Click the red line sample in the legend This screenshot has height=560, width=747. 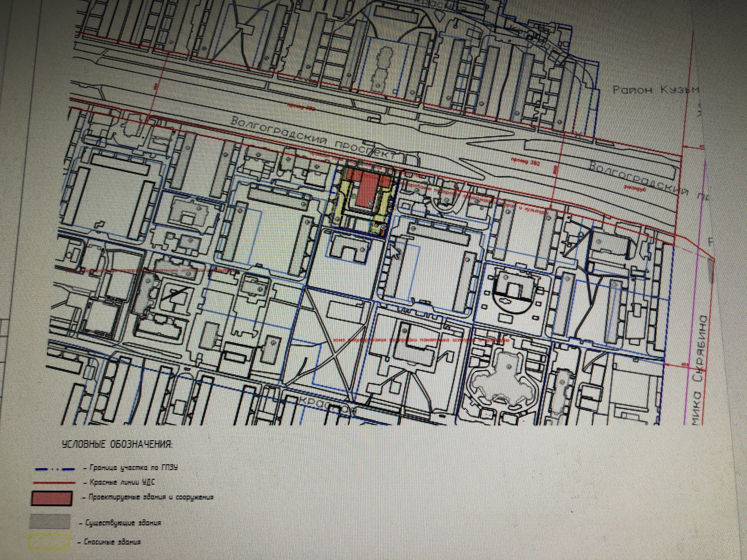[54, 483]
